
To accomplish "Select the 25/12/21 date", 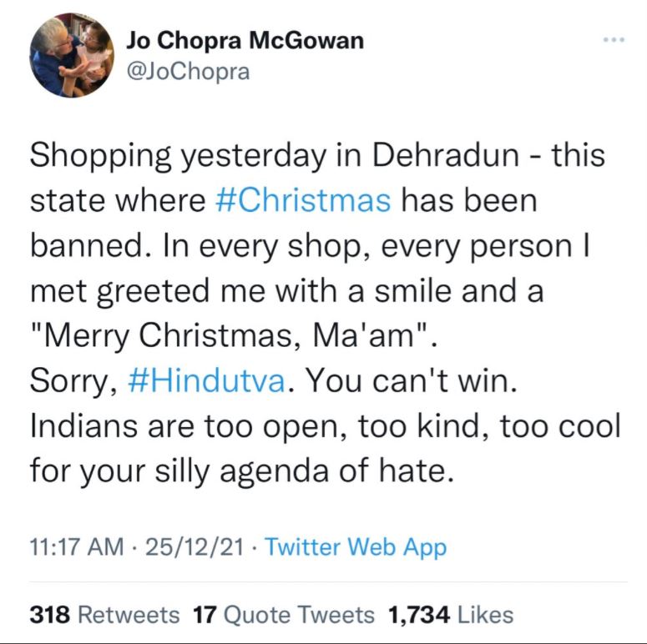I will pos(194,547).
